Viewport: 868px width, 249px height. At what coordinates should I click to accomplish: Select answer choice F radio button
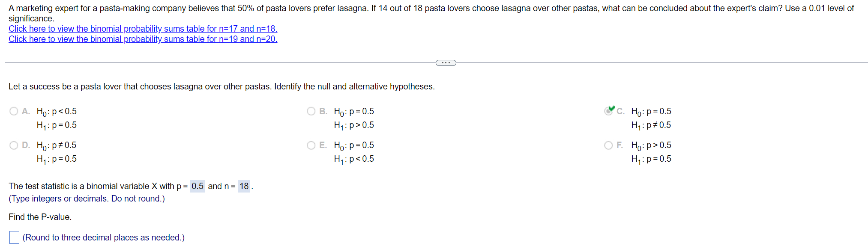608,145
